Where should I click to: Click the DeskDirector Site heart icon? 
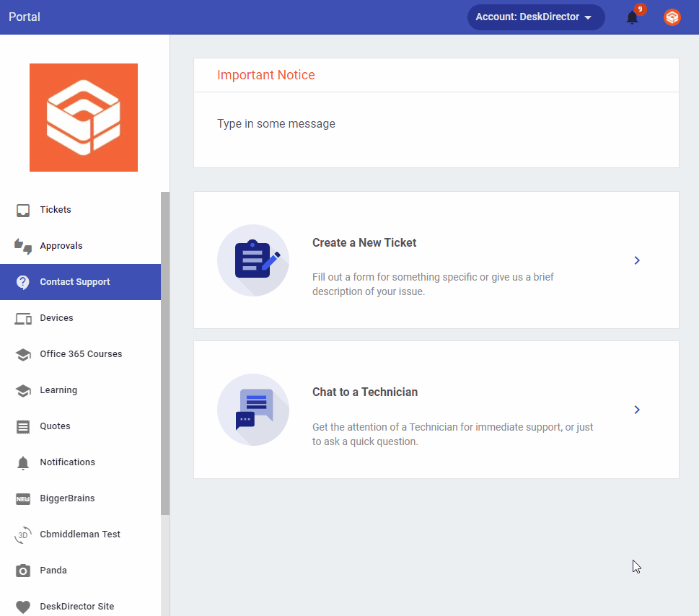pyautogui.click(x=23, y=607)
